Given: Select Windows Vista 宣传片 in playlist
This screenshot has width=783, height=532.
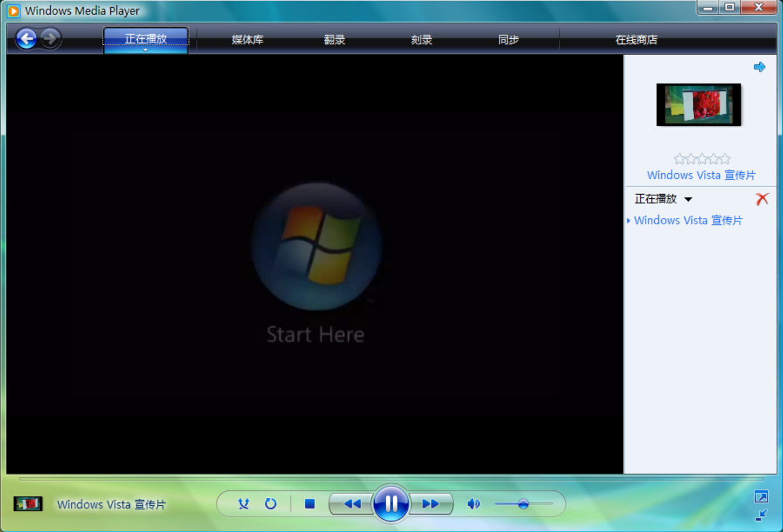Looking at the screenshot, I should (x=688, y=221).
